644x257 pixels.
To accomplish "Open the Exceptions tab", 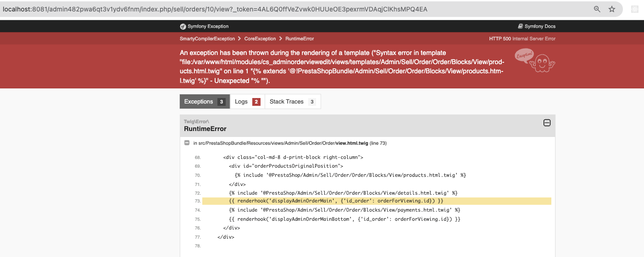I will 205,102.
